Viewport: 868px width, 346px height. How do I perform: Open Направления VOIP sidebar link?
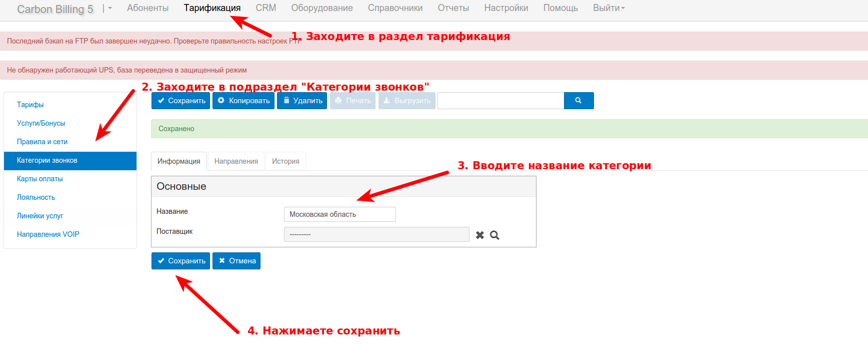click(x=48, y=234)
